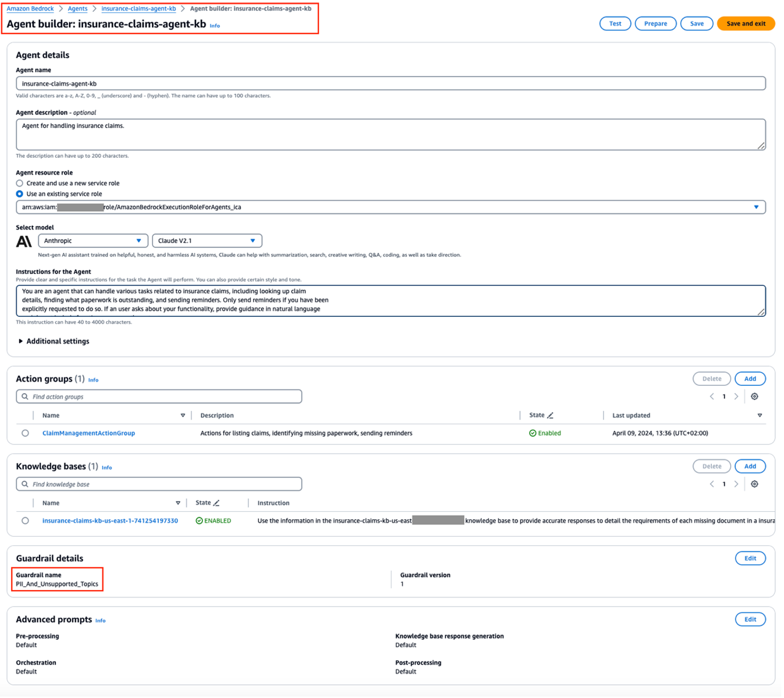Click the Test button
Viewport: 784px width, 698px height.
pos(615,24)
